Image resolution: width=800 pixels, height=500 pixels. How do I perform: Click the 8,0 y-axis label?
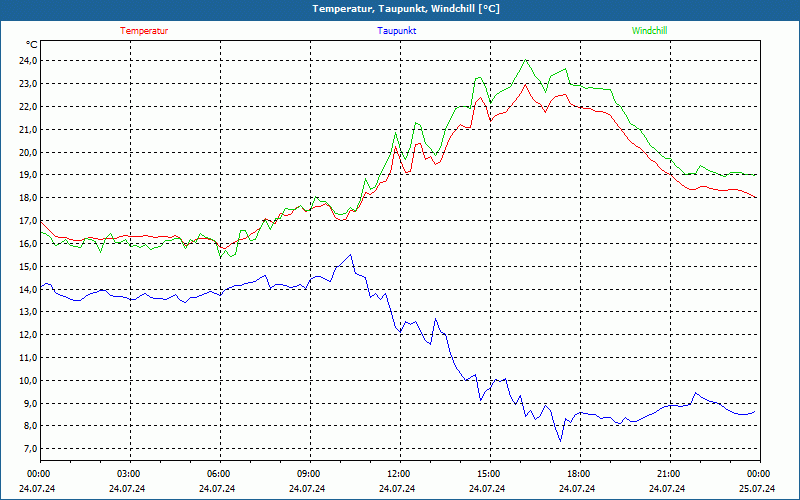pyautogui.click(x=30, y=426)
